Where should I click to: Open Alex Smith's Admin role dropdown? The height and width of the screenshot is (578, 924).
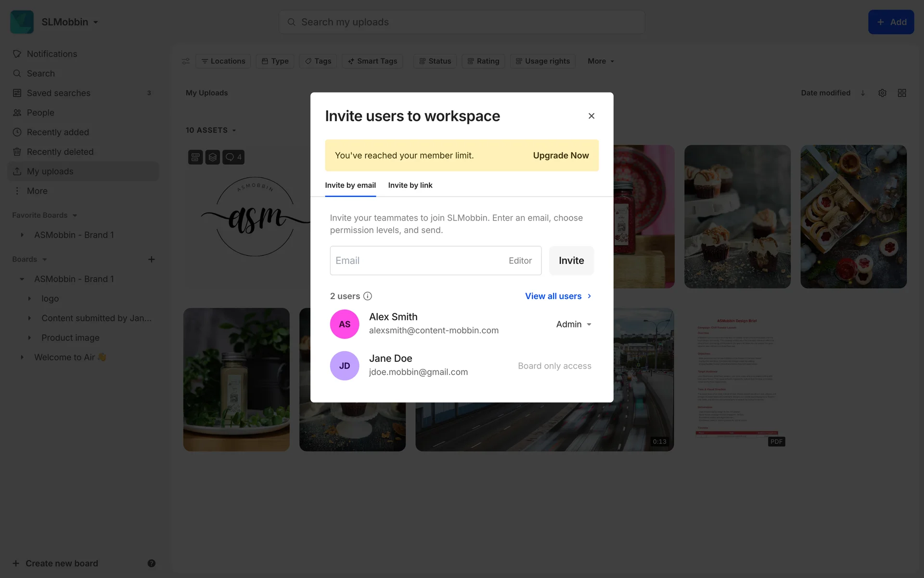(574, 324)
